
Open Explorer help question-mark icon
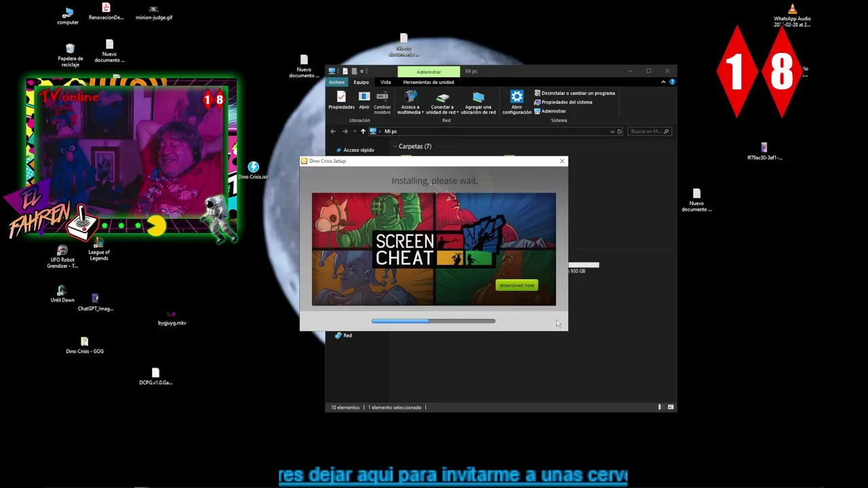(x=672, y=82)
